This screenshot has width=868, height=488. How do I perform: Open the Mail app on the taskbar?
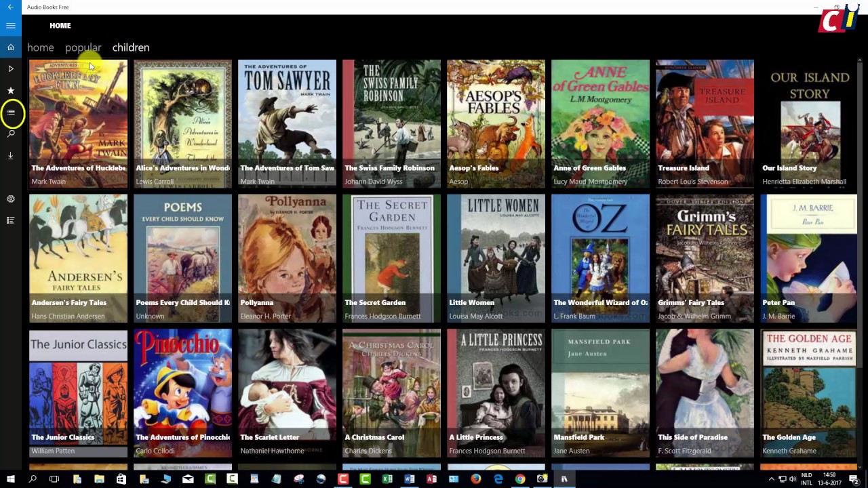[x=188, y=479]
